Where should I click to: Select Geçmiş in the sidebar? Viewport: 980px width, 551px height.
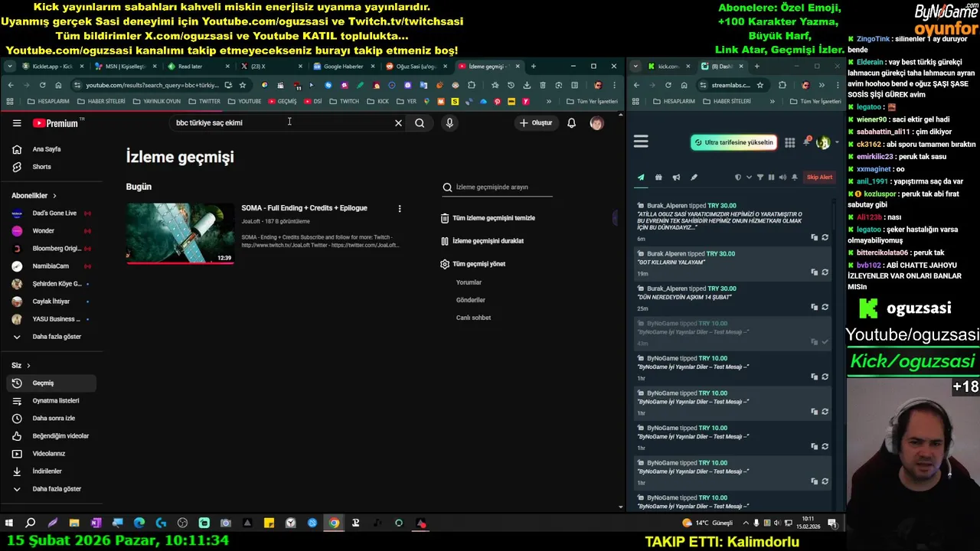point(52,383)
